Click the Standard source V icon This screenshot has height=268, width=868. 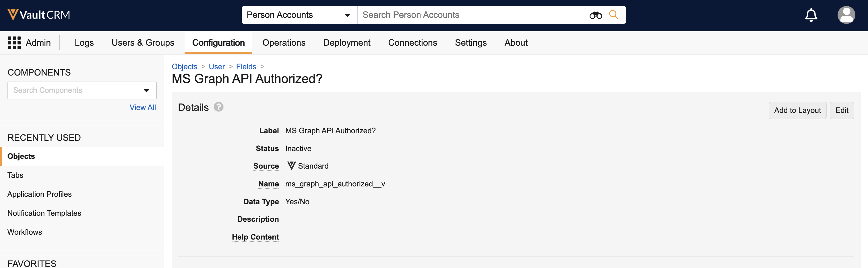coord(291,166)
